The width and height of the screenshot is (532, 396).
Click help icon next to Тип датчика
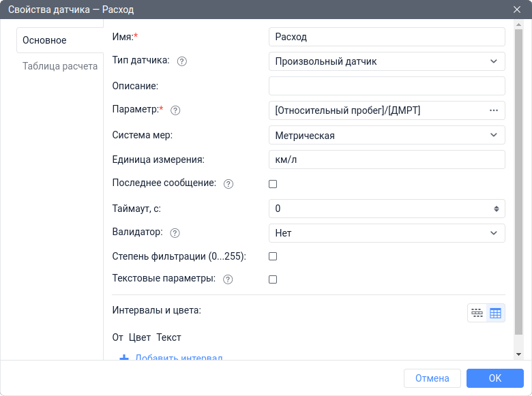coord(182,61)
